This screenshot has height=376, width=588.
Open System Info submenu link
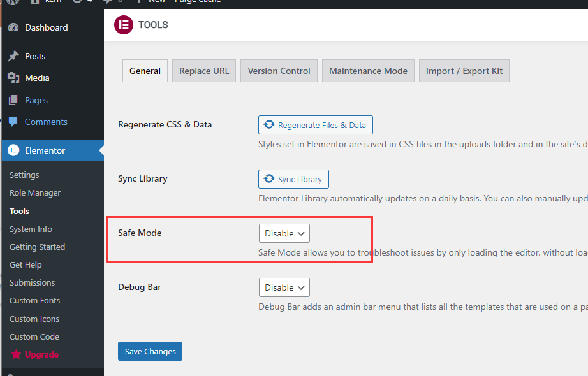coord(31,229)
